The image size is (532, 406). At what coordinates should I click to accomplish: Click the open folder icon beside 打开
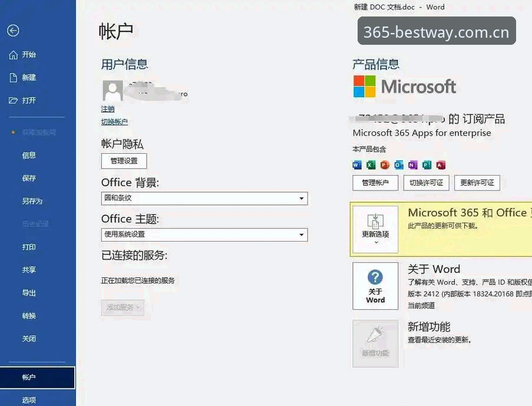[x=13, y=101]
